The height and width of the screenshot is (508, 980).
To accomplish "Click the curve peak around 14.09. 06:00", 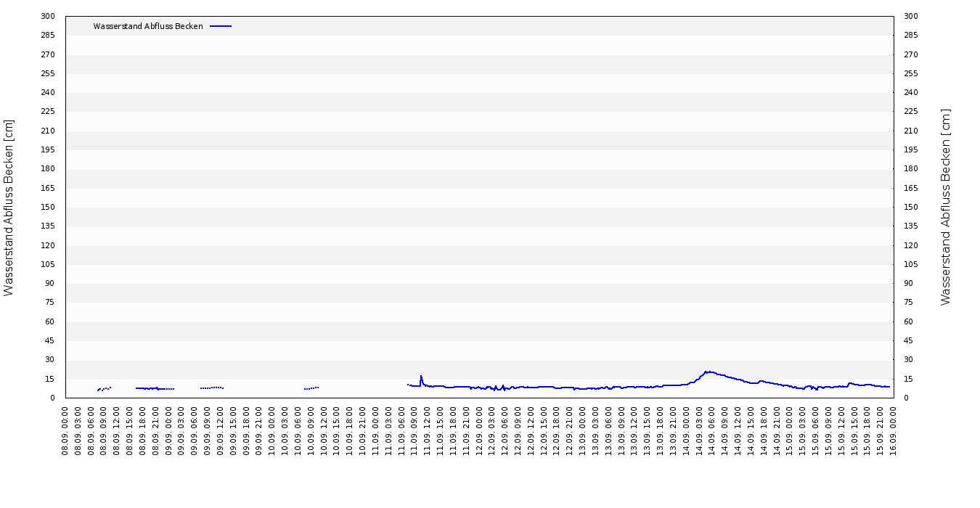I will coord(707,372).
